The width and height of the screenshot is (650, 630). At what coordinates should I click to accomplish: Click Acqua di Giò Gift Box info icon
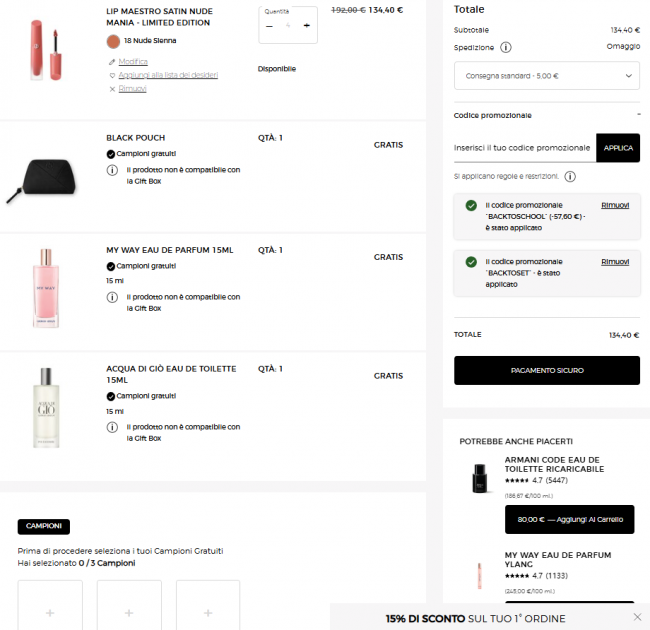click(112, 427)
